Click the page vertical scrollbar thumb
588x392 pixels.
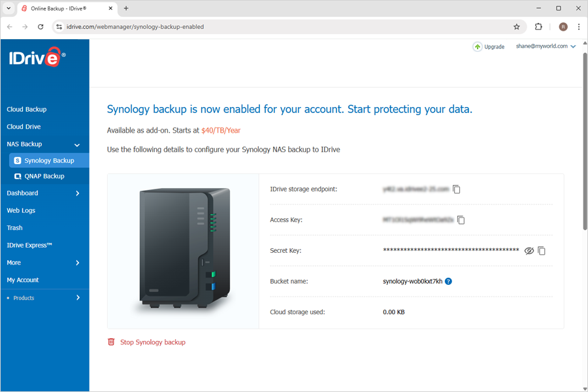[x=585, y=140]
